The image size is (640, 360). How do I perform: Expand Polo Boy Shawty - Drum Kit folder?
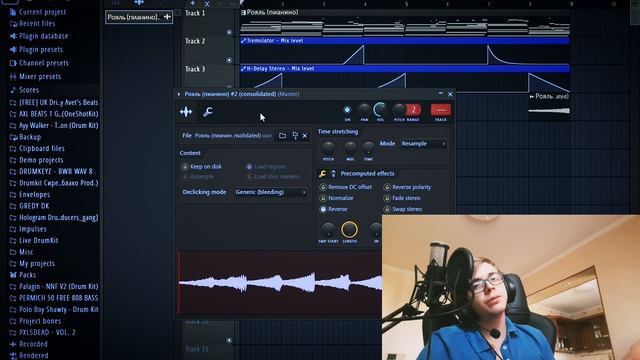(54, 309)
